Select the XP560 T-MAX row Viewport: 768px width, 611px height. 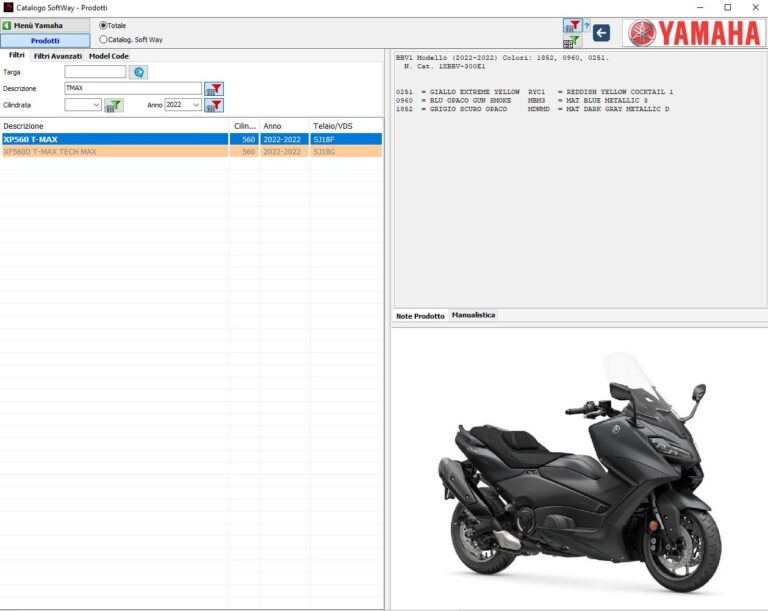point(192,140)
